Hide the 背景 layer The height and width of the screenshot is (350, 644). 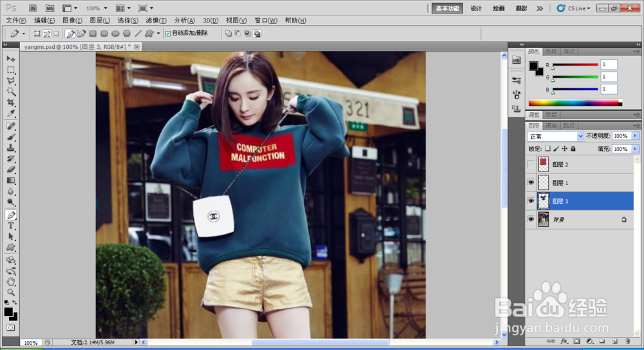[x=531, y=219]
